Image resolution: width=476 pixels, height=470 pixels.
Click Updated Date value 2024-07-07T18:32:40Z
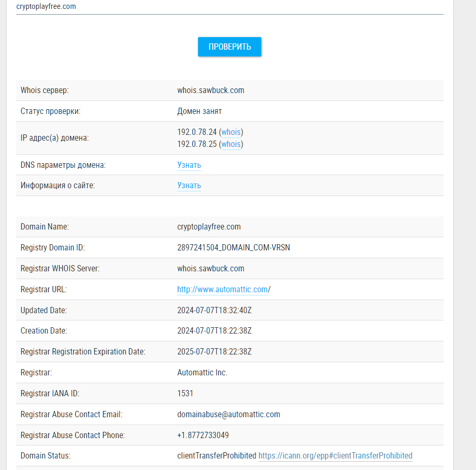(214, 310)
